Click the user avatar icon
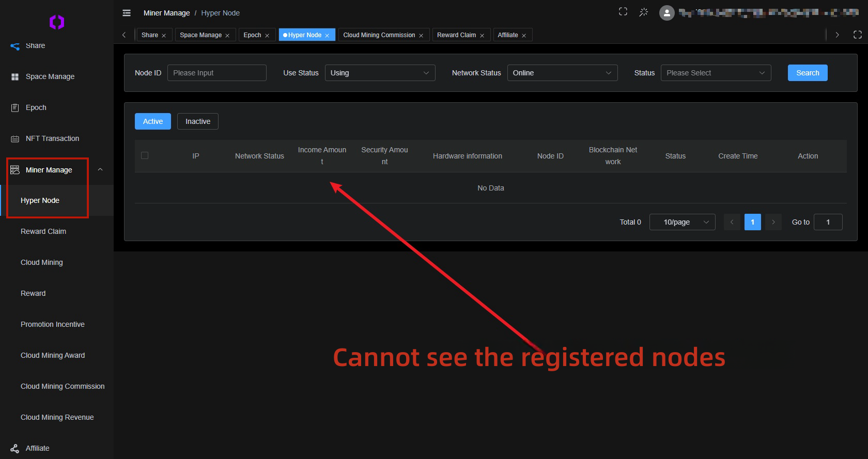Image resolution: width=868 pixels, height=459 pixels. coord(667,13)
